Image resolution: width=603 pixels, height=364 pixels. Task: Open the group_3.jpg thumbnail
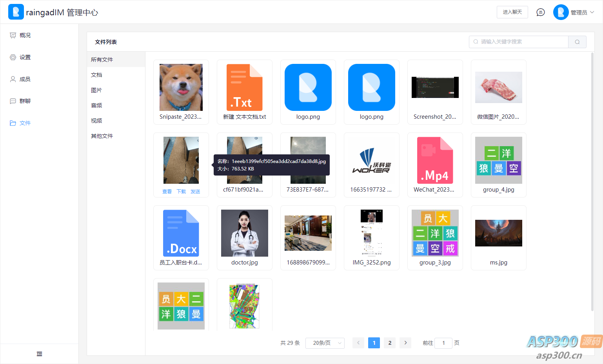click(435, 233)
